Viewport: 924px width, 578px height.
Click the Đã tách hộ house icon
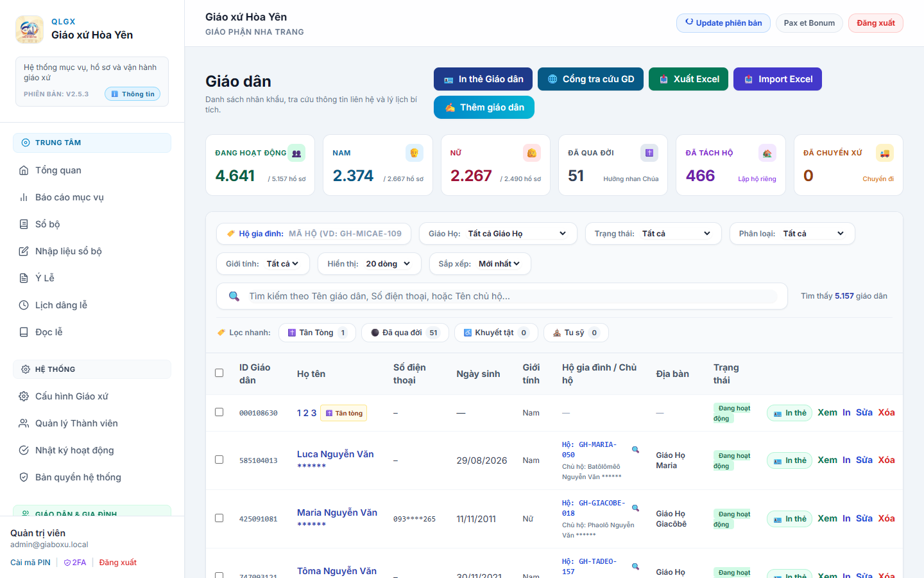767,153
